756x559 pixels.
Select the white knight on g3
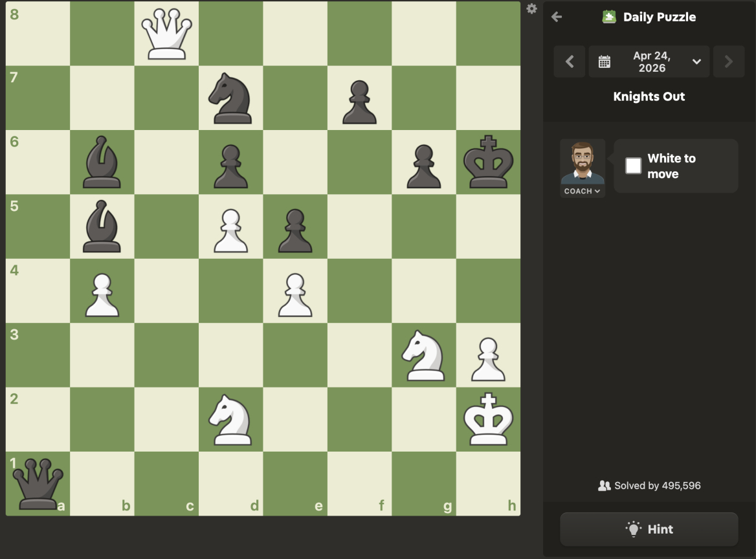[423, 356]
